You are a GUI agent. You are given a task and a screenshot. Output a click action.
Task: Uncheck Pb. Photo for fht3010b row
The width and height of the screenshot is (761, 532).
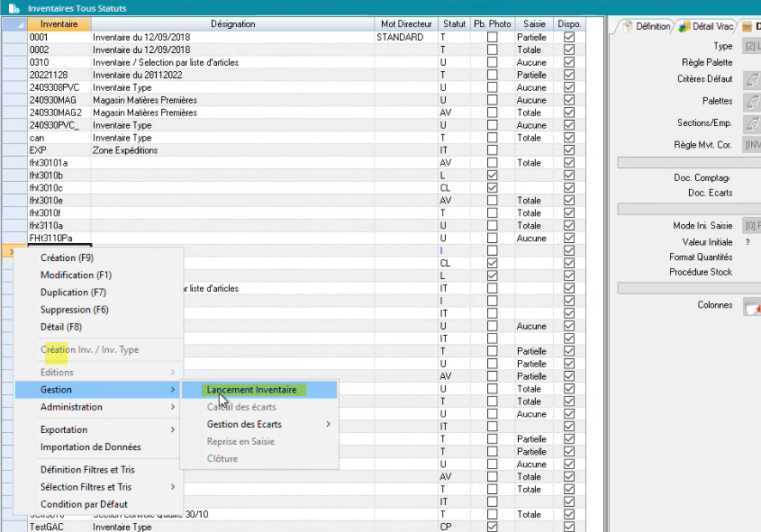point(492,176)
